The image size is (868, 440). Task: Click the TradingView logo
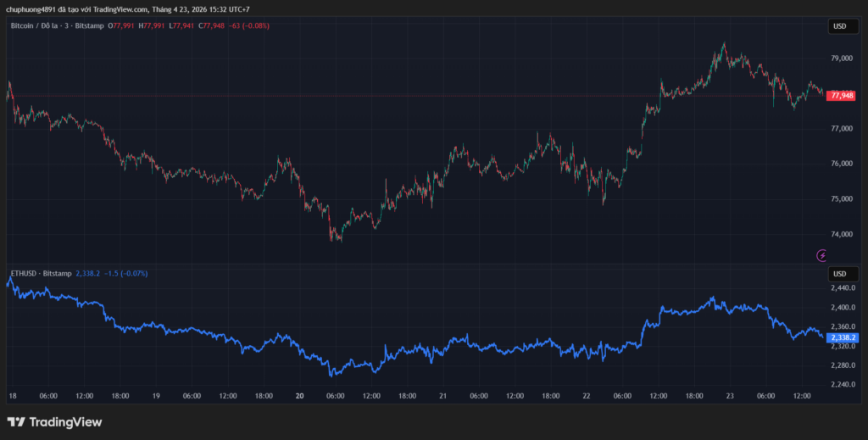click(x=54, y=421)
